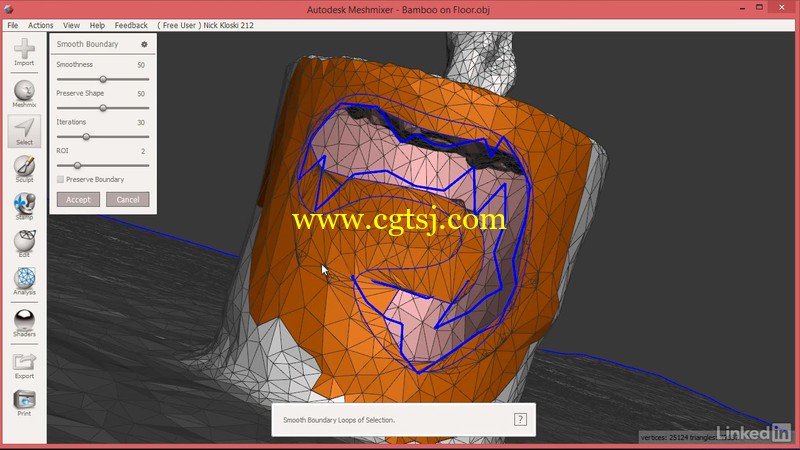Open the View menu

(71, 25)
